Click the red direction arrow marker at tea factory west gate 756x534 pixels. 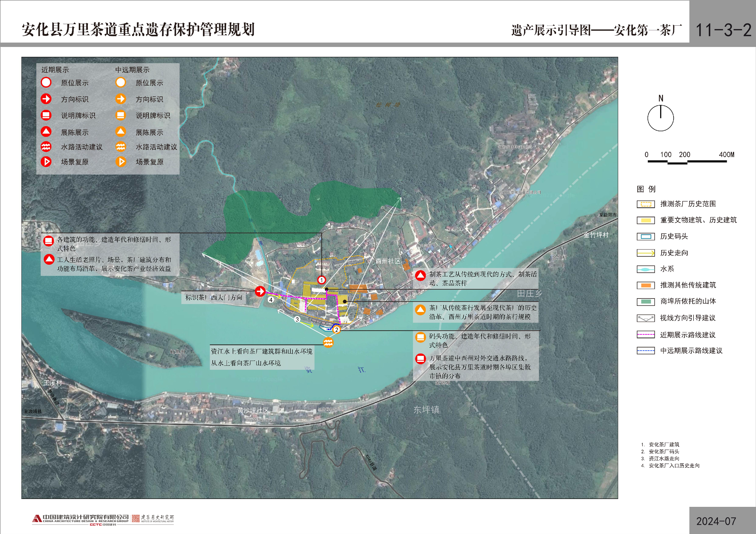tap(260, 291)
